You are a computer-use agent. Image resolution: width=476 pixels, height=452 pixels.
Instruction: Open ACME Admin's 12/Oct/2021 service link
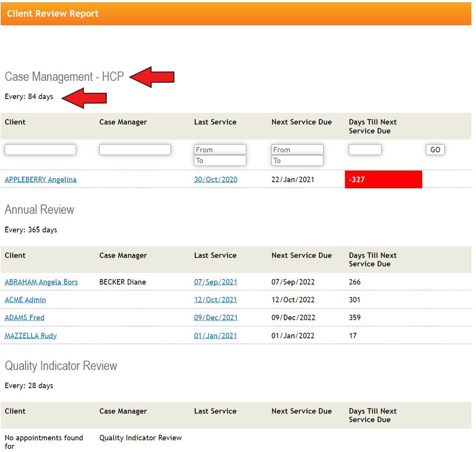216,300
